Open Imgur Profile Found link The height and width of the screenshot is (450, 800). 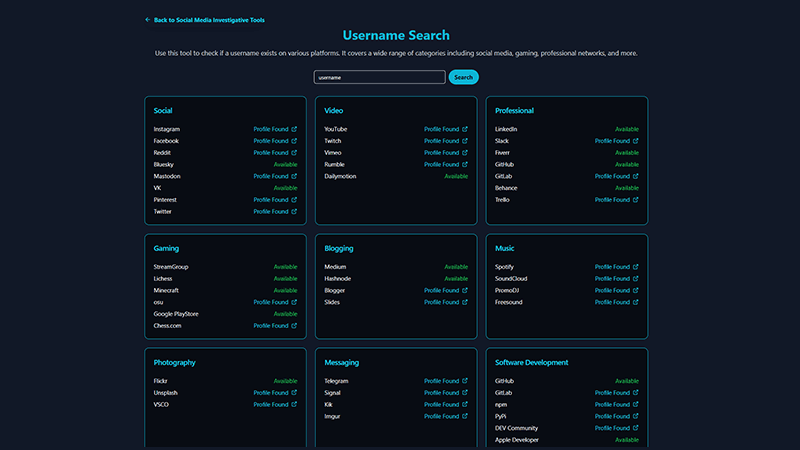point(445,416)
